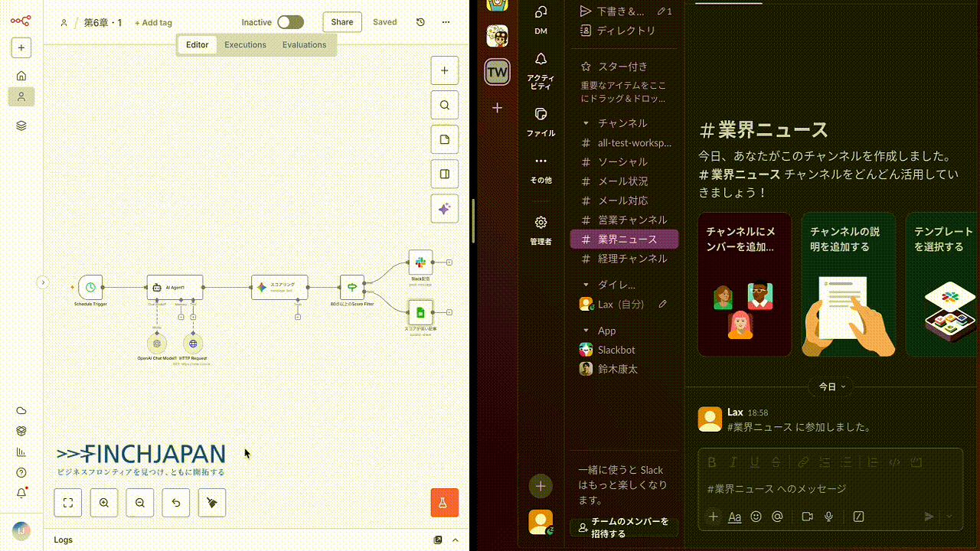Open the 営業チャンネル channel
The width and height of the screenshot is (980, 551).
click(632, 220)
